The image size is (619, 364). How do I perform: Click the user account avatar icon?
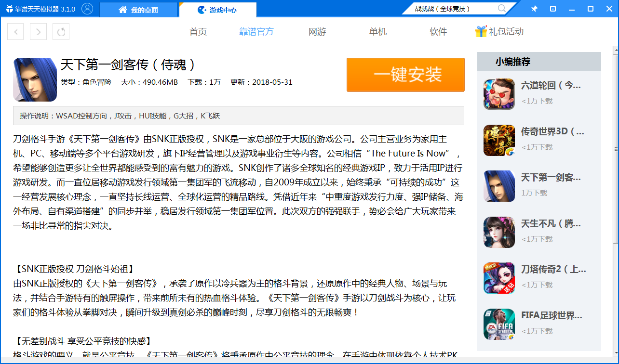click(x=87, y=9)
